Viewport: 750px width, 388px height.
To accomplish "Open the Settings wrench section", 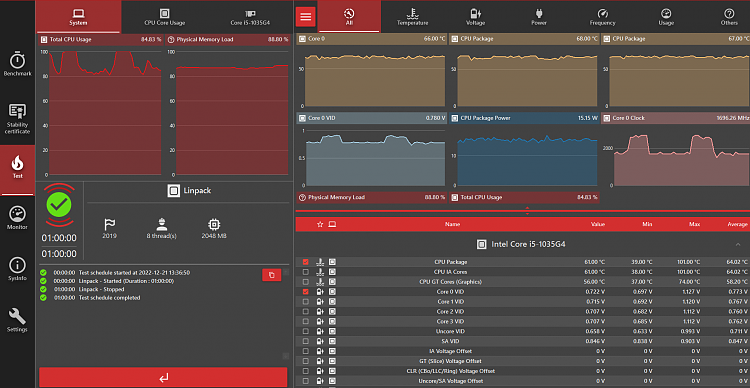I will 17,320.
